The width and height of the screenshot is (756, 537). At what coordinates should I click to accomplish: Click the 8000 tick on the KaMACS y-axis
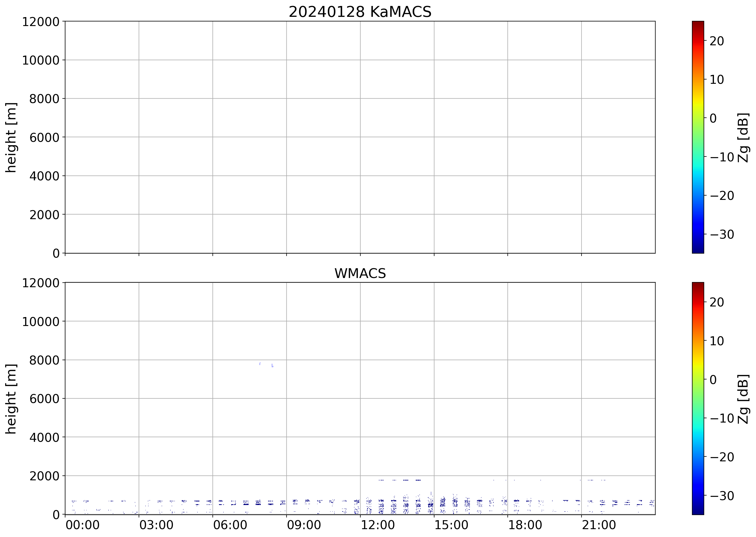[x=44, y=98]
